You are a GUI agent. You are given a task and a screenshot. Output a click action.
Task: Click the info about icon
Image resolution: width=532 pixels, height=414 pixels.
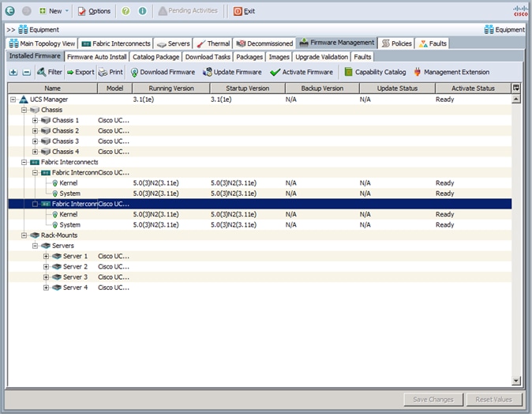point(143,11)
